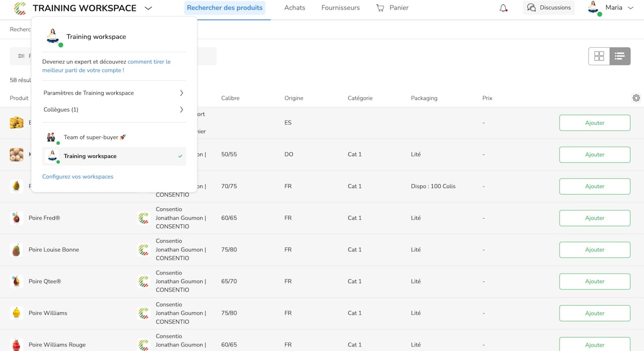Open the Discussions chat button
Viewport: 644px width, 351px height.
548,8
